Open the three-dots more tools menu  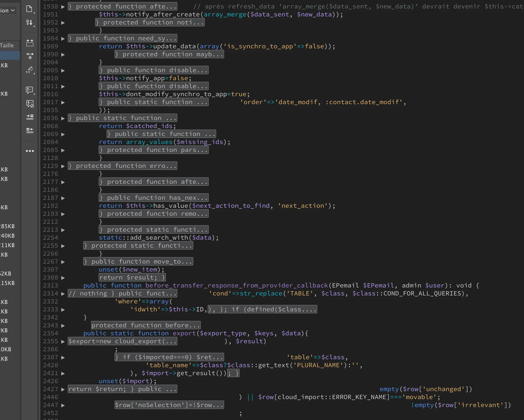(30, 151)
